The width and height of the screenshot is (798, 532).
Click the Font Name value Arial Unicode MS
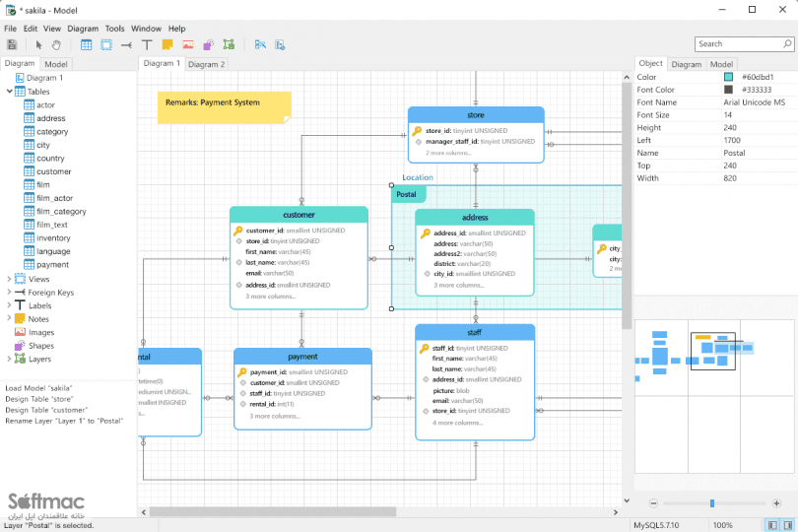(x=755, y=102)
